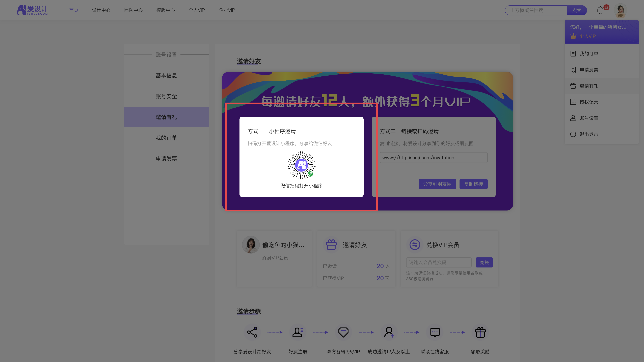The image size is (644, 362).
Task: Click the 授权记录 document icon in dropdown
Action: [573, 102]
